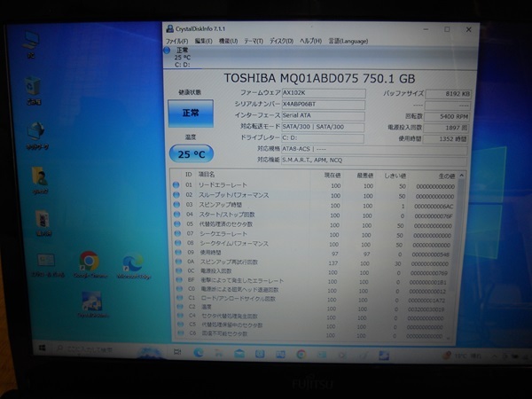Click the weather widget in the taskbar
Screen dimensions: 532x399
point(462,356)
